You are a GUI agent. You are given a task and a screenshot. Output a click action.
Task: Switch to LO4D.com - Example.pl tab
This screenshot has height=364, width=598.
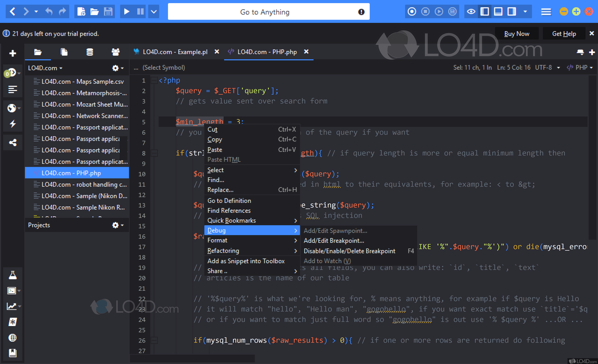click(175, 52)
